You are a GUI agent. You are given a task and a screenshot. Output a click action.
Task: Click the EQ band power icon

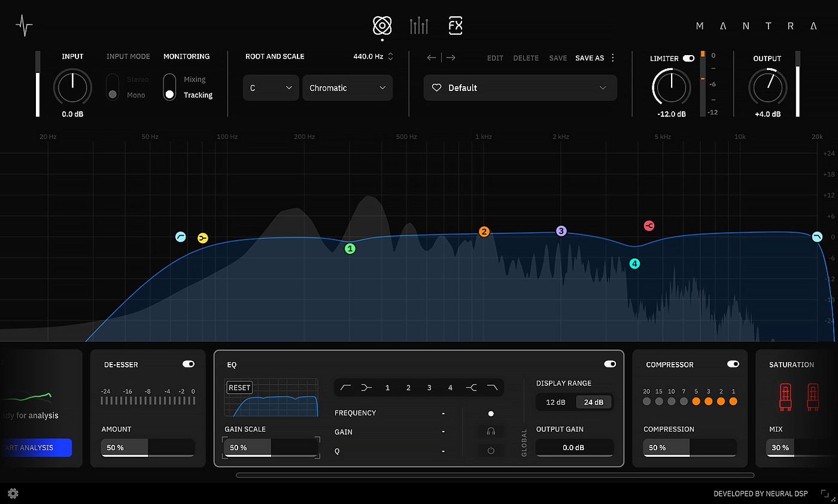point(491,450)
